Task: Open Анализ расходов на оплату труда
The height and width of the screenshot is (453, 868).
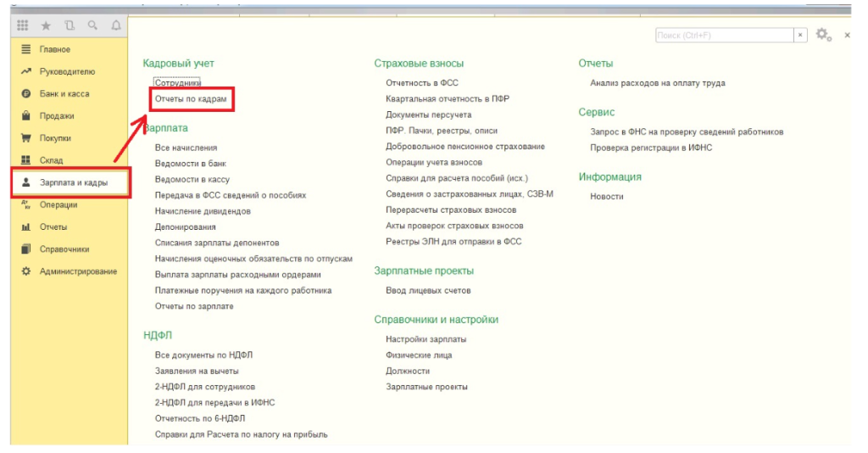Action: click(658, 82)
